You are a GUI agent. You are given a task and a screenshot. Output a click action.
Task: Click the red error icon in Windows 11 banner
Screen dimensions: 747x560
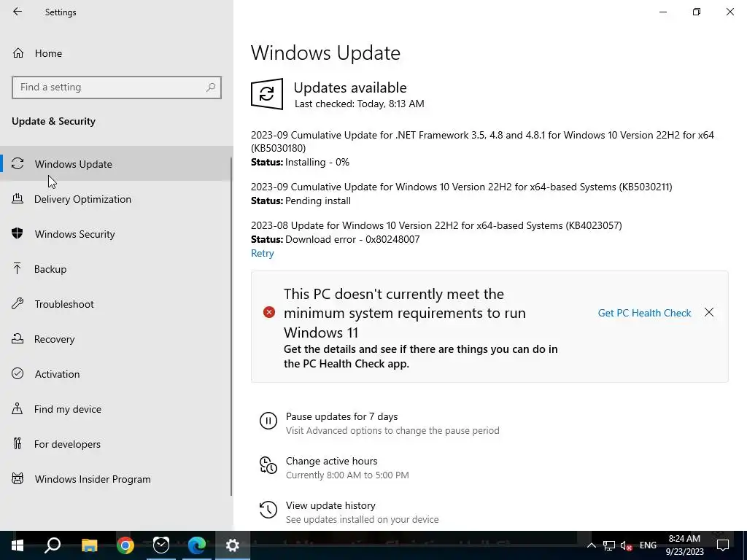(x=269, y=312)
